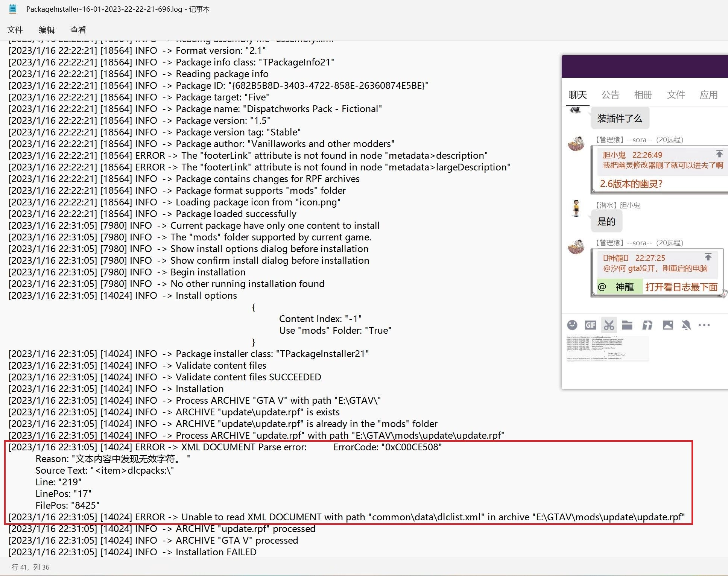Click the music share icon

point(647,325)
